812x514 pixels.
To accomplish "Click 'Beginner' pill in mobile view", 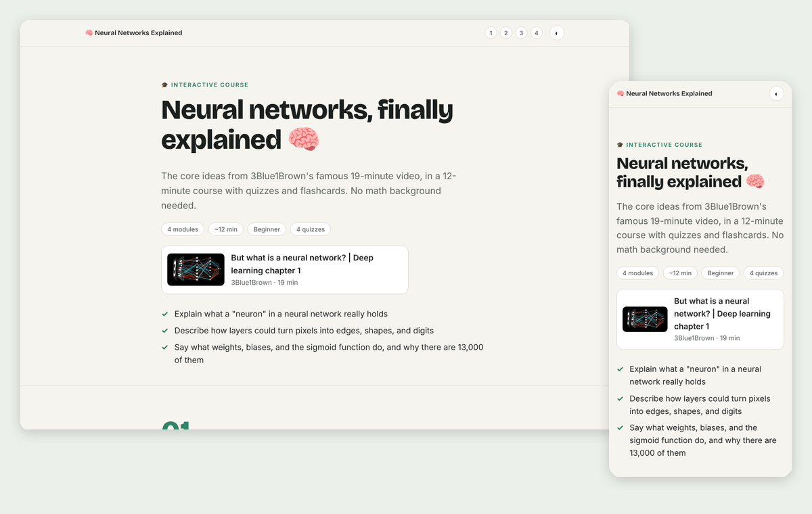I will pos(721,273).
